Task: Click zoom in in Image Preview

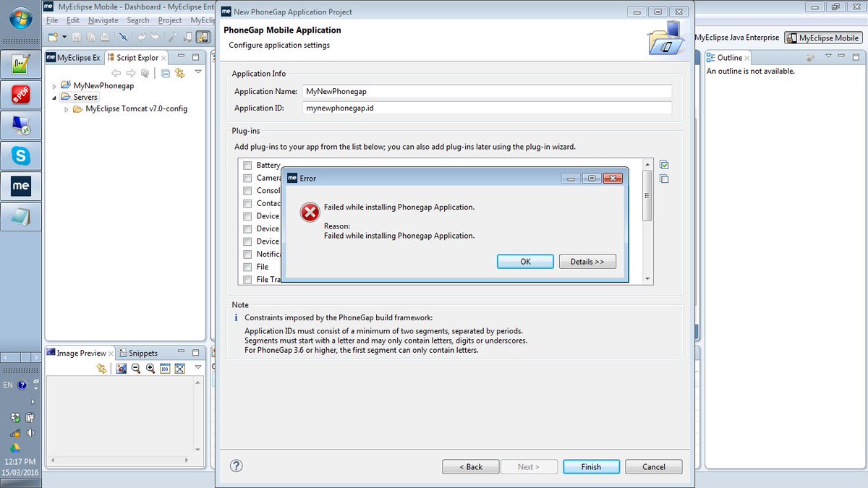Action: pyautogui.click(x=150, y=369)
